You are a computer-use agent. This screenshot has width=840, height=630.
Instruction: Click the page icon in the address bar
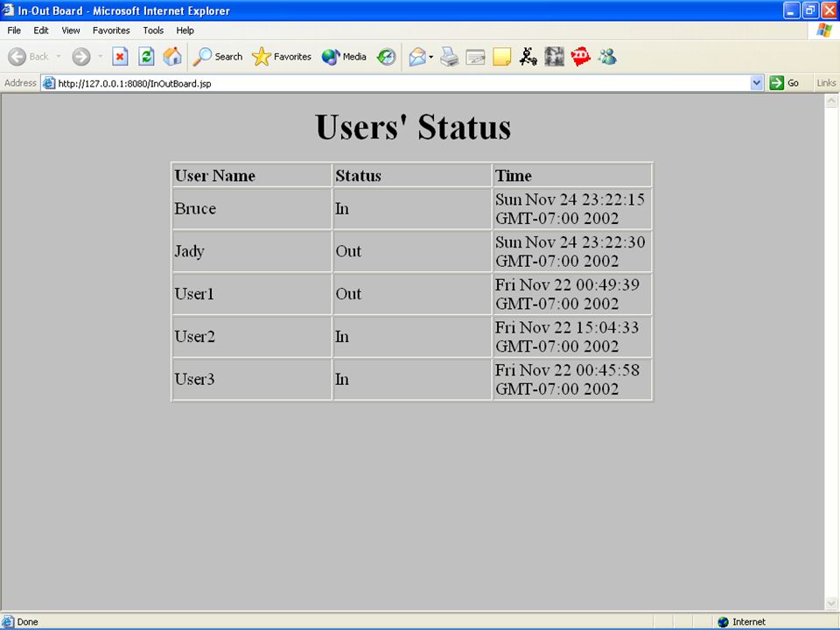[x=49, y=83]
